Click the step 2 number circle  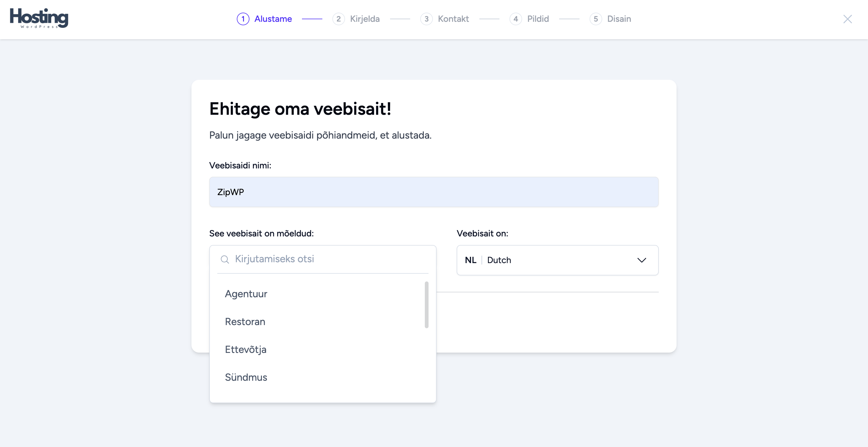coord(338,19)
